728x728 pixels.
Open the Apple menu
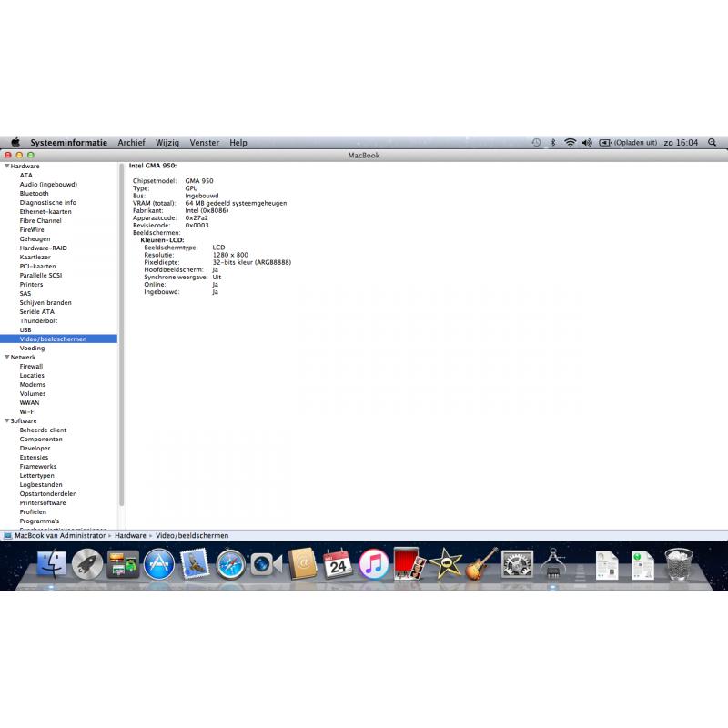click(15, 143)
